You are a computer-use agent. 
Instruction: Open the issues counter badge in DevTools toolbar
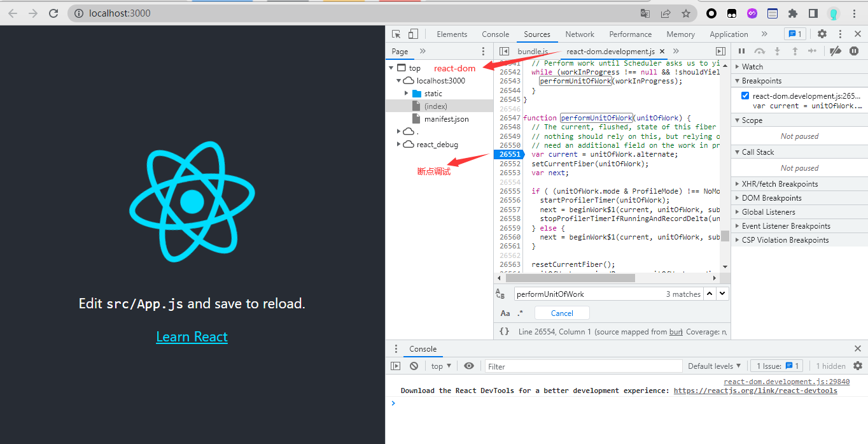point(795,34)
